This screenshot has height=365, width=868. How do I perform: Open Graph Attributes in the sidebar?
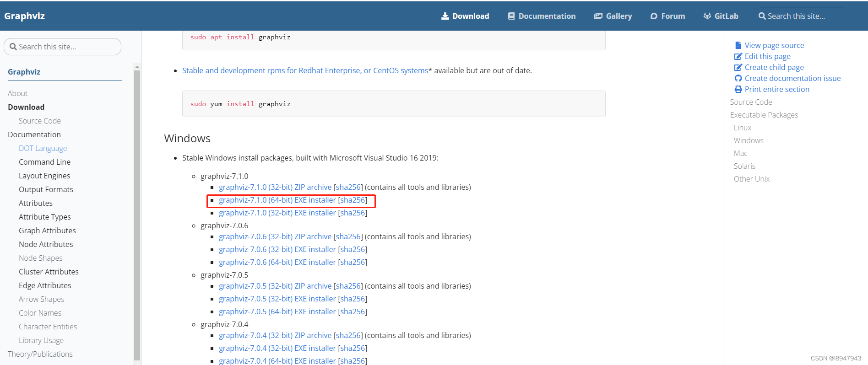pyautogui.click(x=48, y=231)
